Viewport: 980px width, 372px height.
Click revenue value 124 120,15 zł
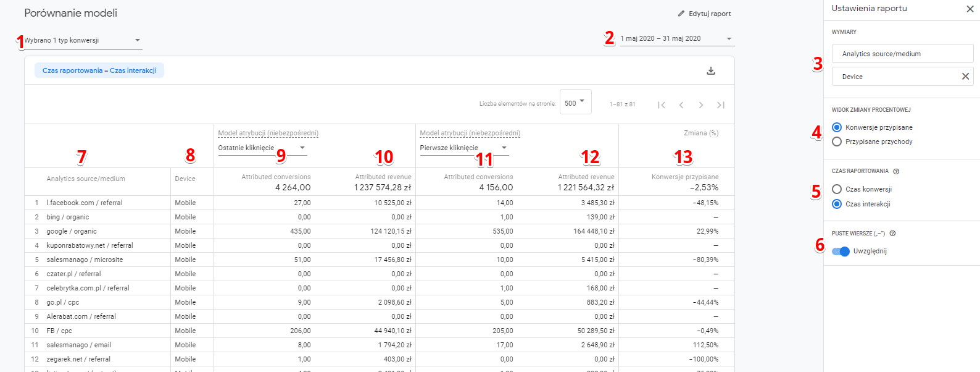pos(391,231)
